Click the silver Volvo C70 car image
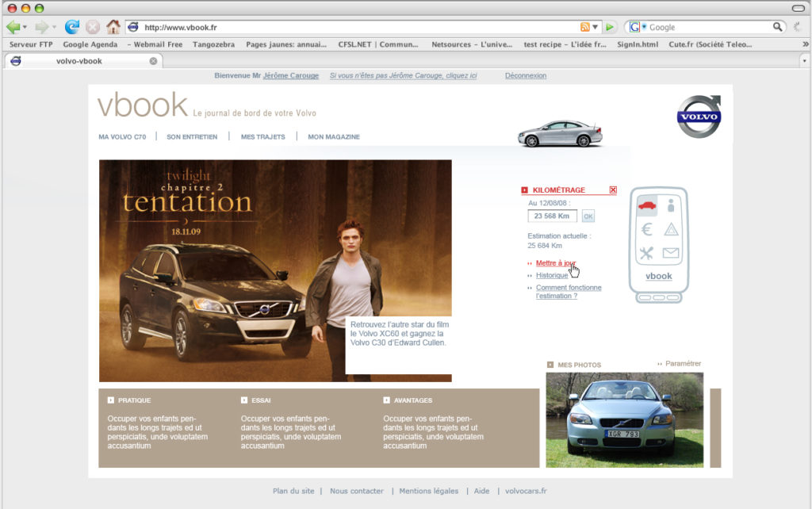This screenshot has height=509, width=812. pos(561,134)
